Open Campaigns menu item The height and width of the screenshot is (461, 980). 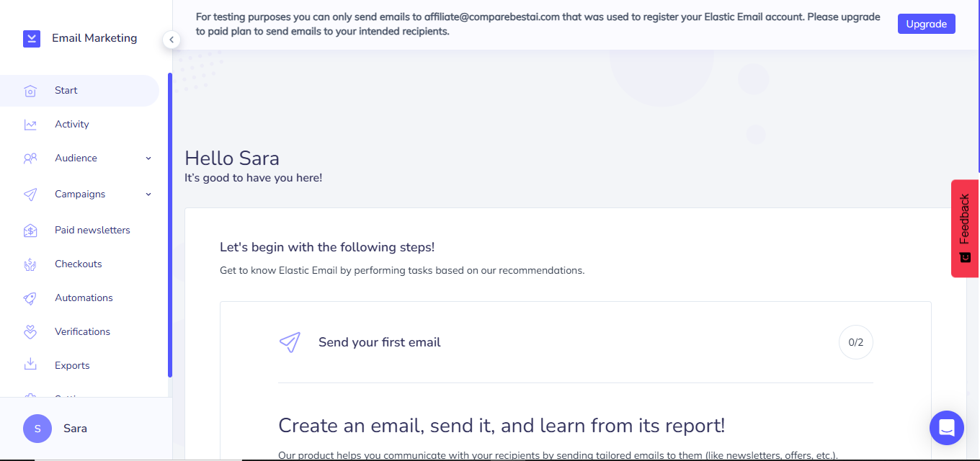click(x=79, y=194)
